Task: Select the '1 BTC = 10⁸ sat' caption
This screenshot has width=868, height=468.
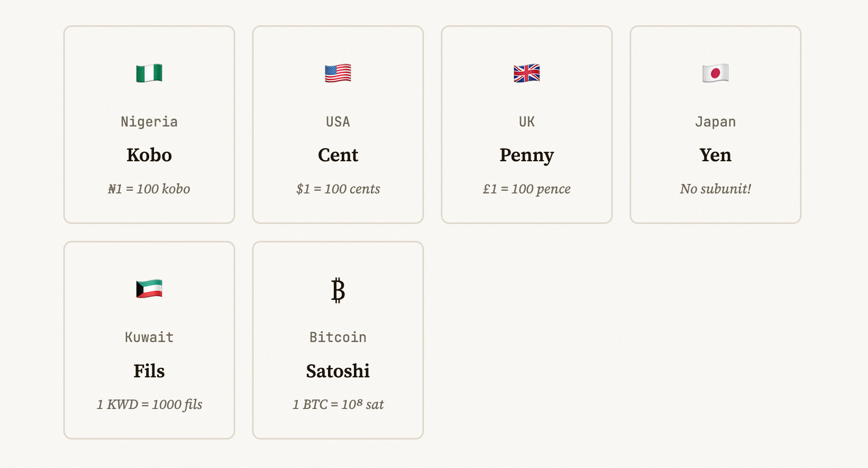Action: click(x=338, y=404)
